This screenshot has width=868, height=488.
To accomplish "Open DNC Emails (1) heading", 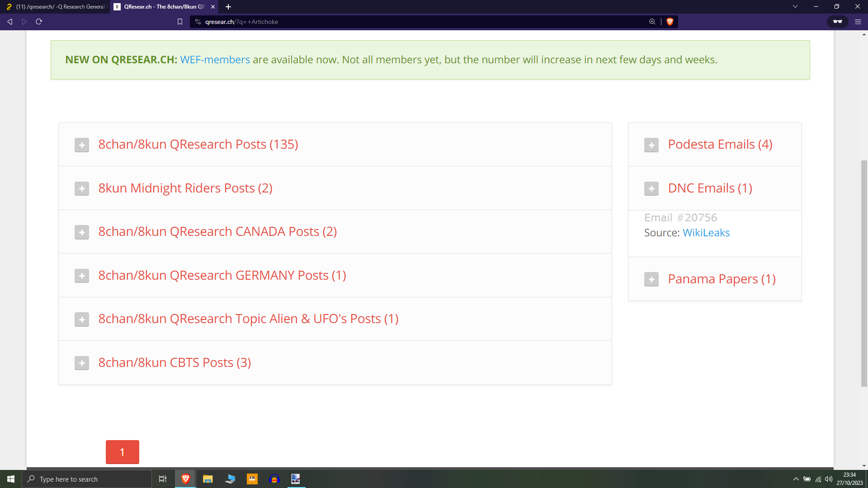I will click(710, 188).
